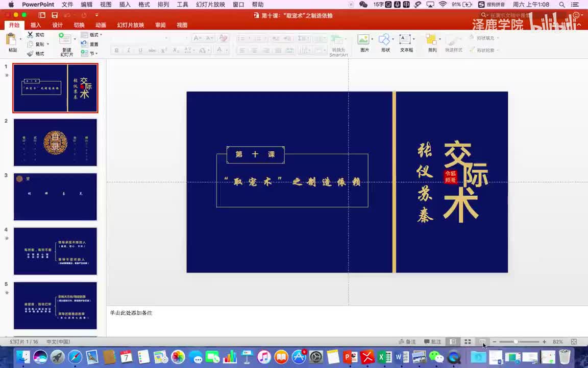
Task: Toggle Strikethrough formatting button
Action: coord(152,50)
